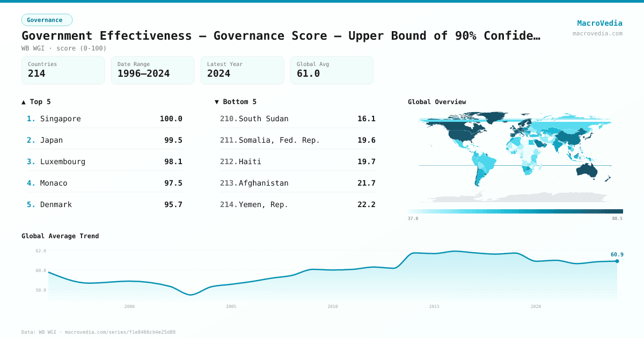Click the Latest Year 2024 card

click(x=243, y=70)
